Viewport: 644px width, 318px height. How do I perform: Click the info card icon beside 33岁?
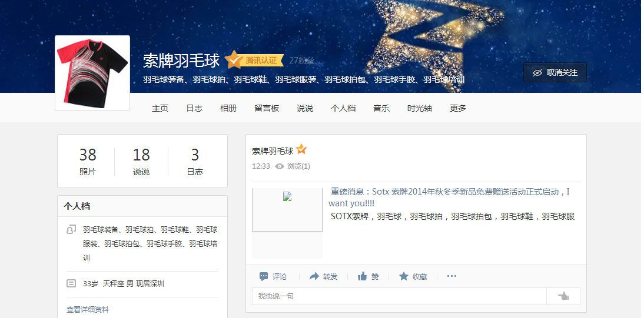(x=71, y=283)
